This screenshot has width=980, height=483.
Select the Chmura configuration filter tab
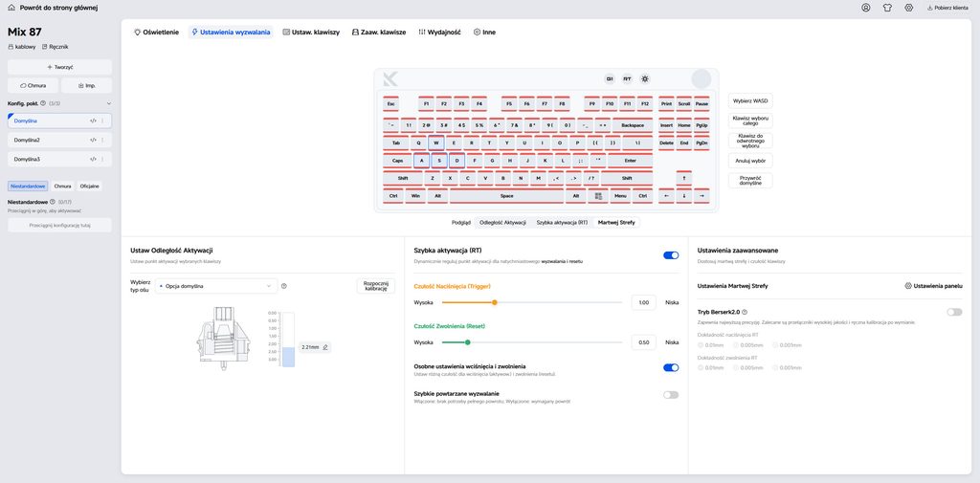point(62,187)
